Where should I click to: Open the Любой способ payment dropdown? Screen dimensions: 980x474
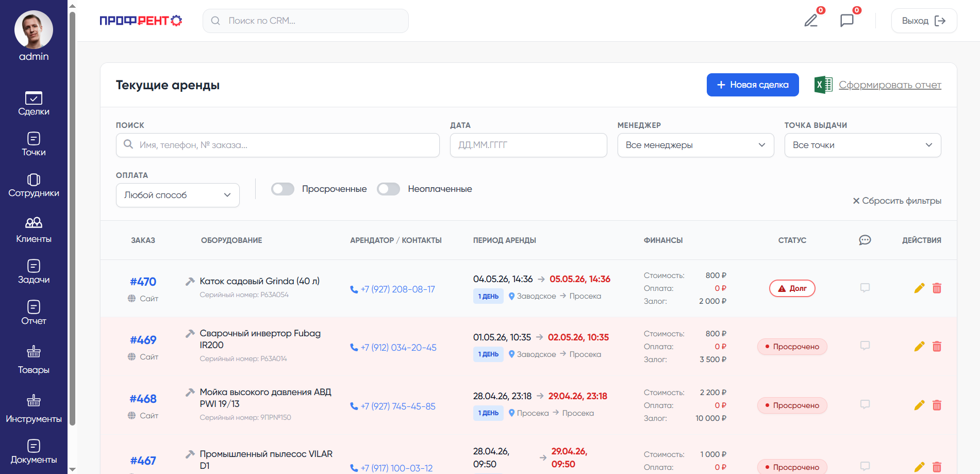click(x=178, y=195)
